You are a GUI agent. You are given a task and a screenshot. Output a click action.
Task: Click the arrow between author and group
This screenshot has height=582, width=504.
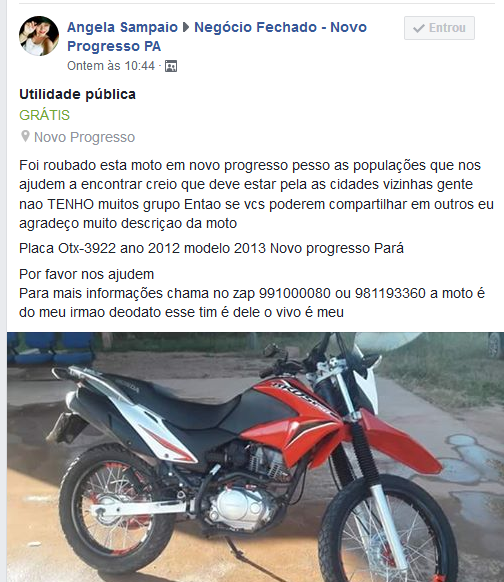186,27
